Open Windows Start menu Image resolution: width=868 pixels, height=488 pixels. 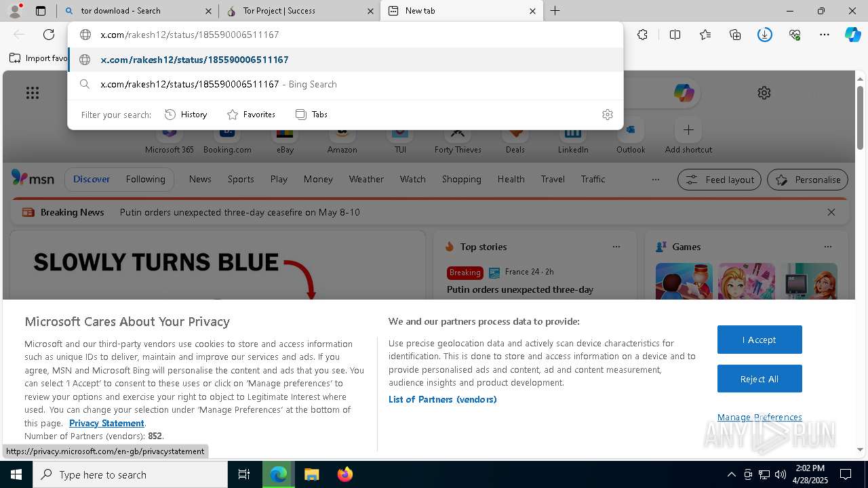click(x=16, y=474)
